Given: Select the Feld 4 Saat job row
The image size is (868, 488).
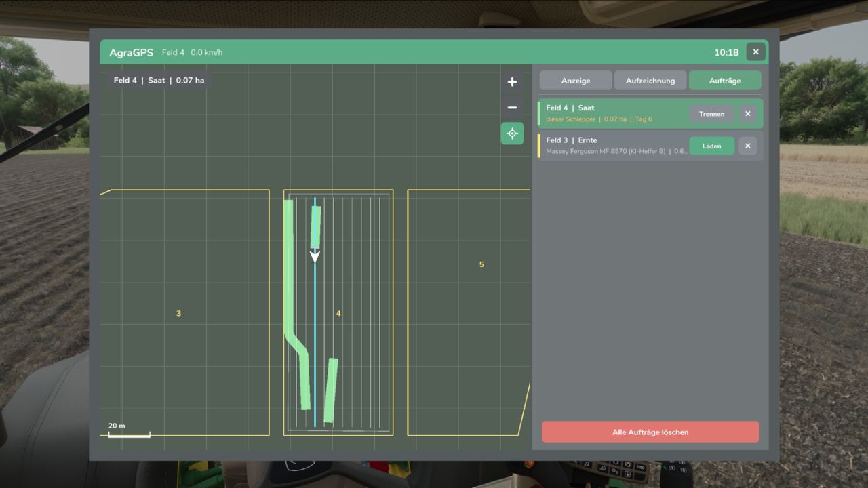Looking at the screenshot, I should (x=650, y=114).
